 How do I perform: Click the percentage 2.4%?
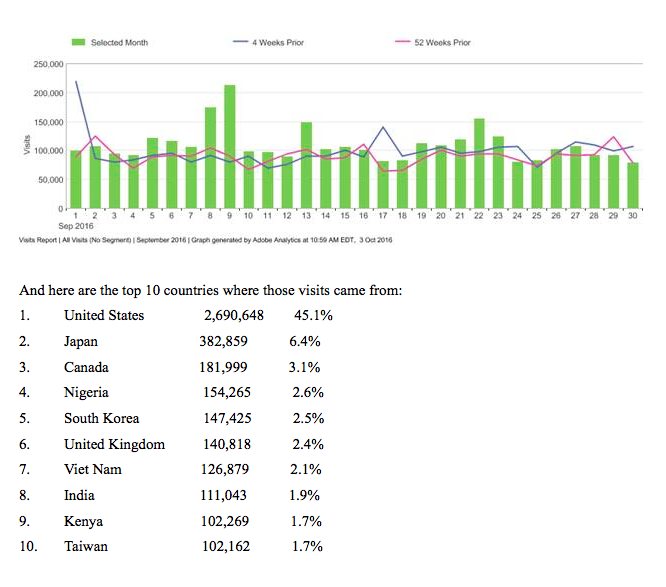(x=308, y=444)
